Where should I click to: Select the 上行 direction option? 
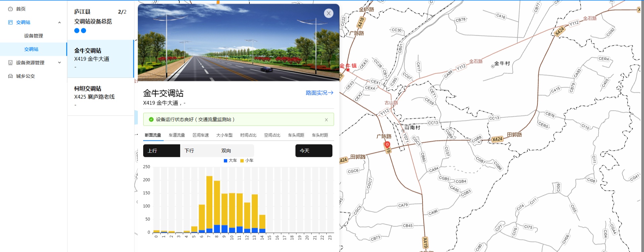point(162,151)
